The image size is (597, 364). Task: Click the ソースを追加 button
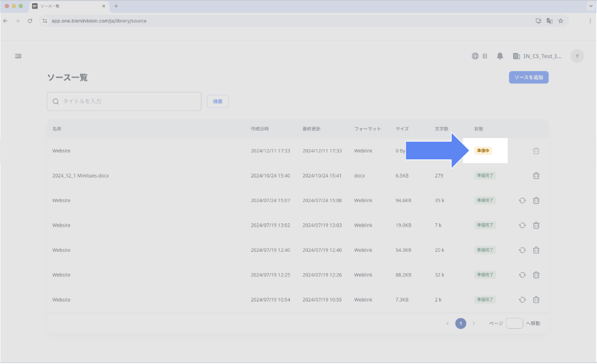pyautogui.click(x=529, y=78)
